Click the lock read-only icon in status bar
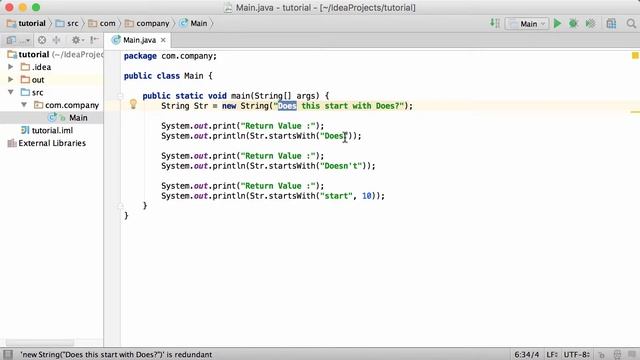The width and height of the screenshot is (640, 360). pos(601,355)
